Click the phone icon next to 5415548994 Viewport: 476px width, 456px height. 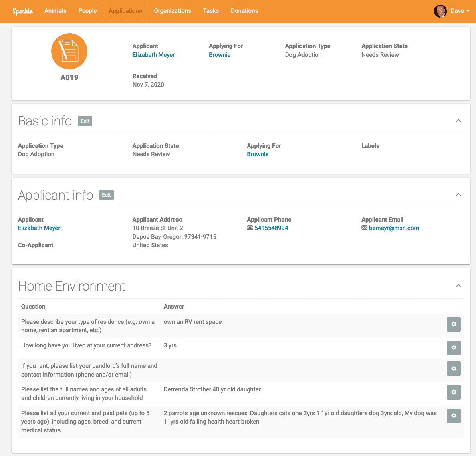click(250, 228)
